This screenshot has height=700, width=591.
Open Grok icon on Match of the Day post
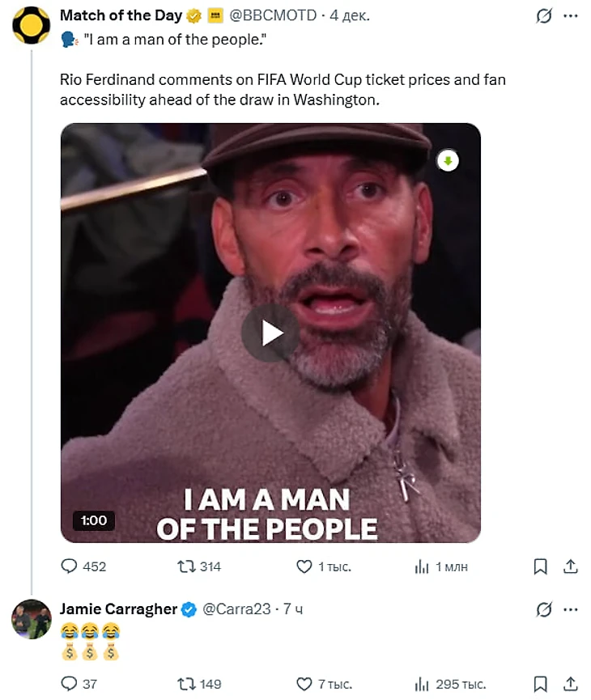click(x=545, y=15)
